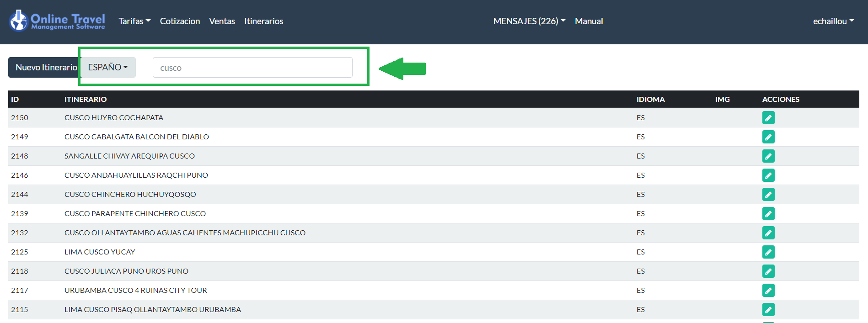Click pencil icon for itinerary 2117
The image size is (868, 323).
pos(768,291)
